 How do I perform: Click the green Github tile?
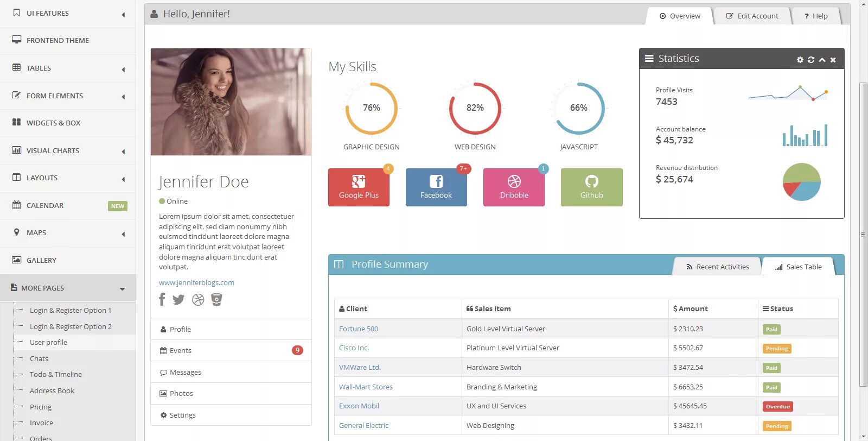pos(592,187)
